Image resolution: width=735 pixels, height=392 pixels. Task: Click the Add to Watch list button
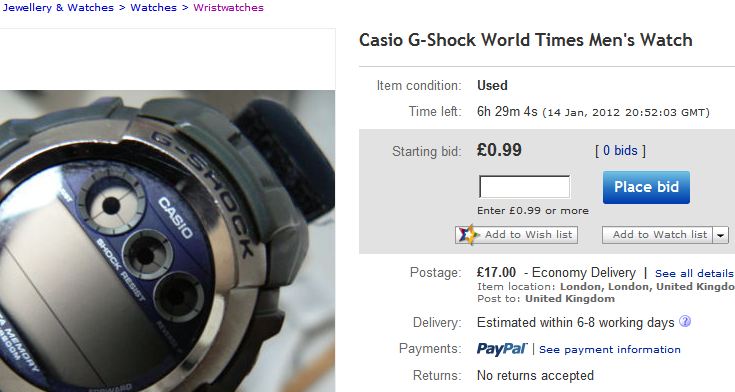point(658,235)
